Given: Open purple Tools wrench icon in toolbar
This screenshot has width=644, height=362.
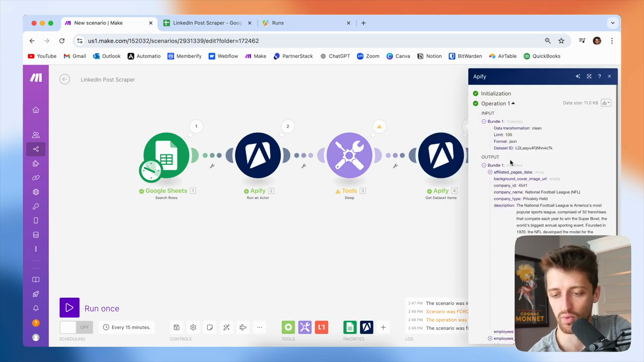Looking at the screenshot, I should [x=305, y=327].
